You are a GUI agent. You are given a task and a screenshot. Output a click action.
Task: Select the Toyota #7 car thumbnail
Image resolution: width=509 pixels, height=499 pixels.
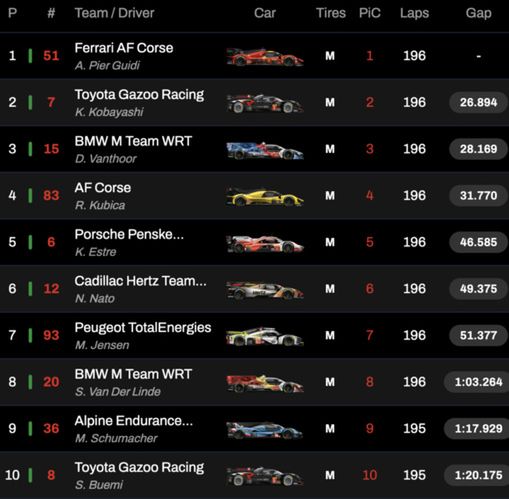(265, 103)
